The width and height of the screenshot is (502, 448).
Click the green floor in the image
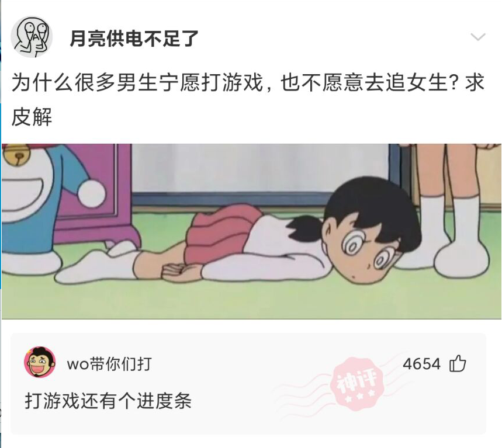click(x=251, y=299)
